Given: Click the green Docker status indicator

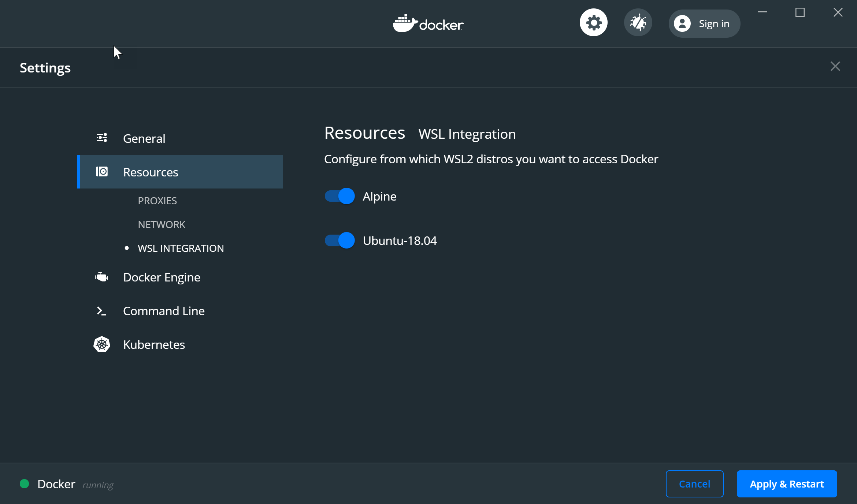Looking at the screenshot, I should pyautogui.click(x=25, y=484).
